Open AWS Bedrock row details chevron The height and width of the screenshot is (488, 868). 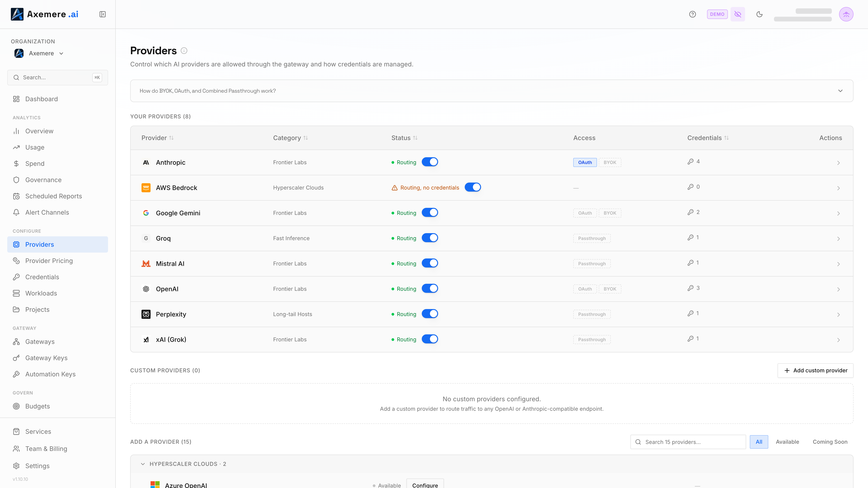click(838, 188)
